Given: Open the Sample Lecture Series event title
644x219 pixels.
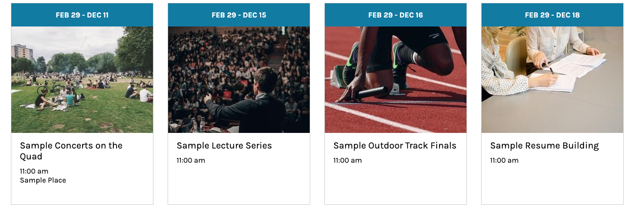Looking at the screenshot, I should [x=224, y=146].
